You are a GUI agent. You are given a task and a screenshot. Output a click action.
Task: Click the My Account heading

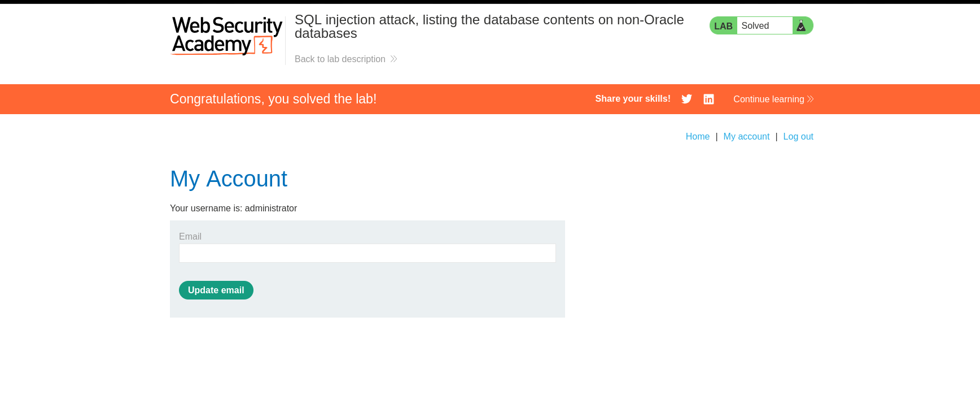229,179
